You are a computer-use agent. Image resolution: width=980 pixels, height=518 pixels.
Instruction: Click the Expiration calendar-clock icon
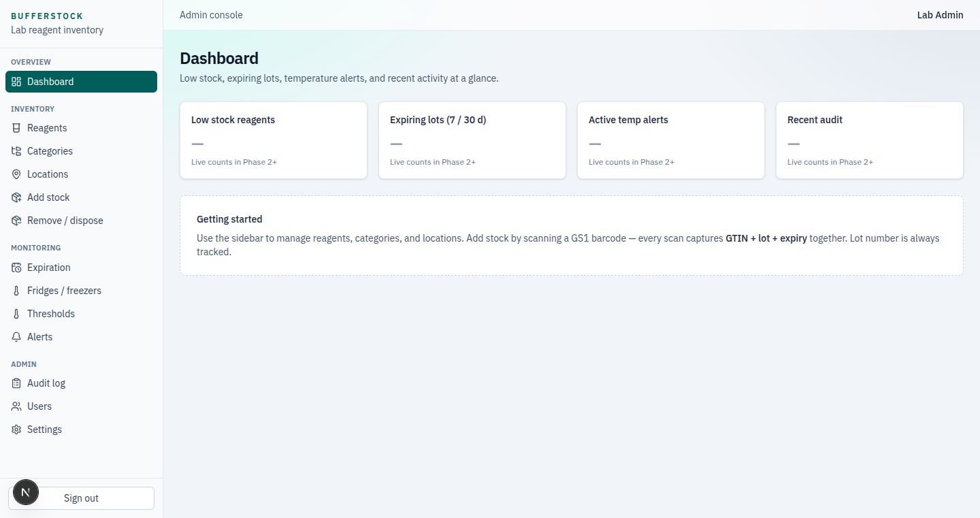16,268
